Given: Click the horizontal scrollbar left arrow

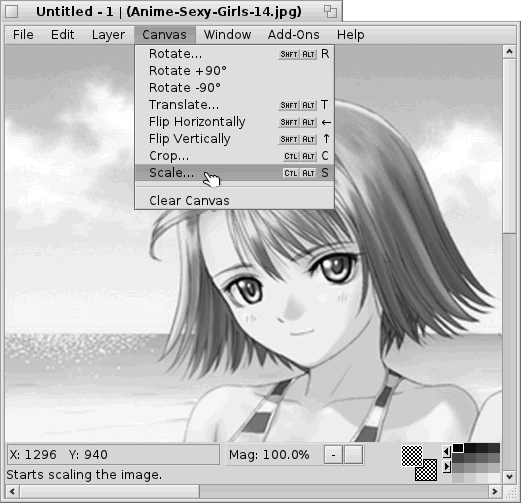Looking at the screenshot, I should click(12, 491).
